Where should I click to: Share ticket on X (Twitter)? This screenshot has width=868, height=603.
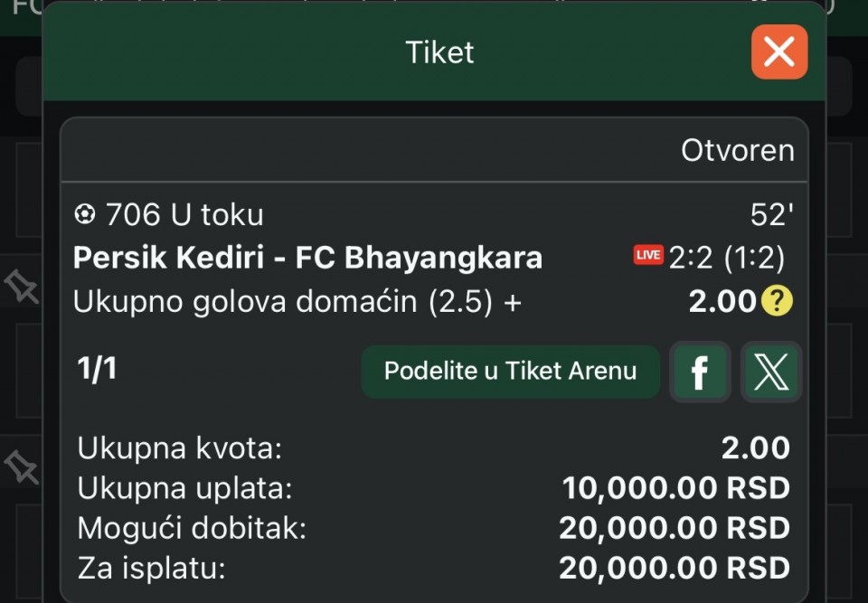[x=770, y=372]
